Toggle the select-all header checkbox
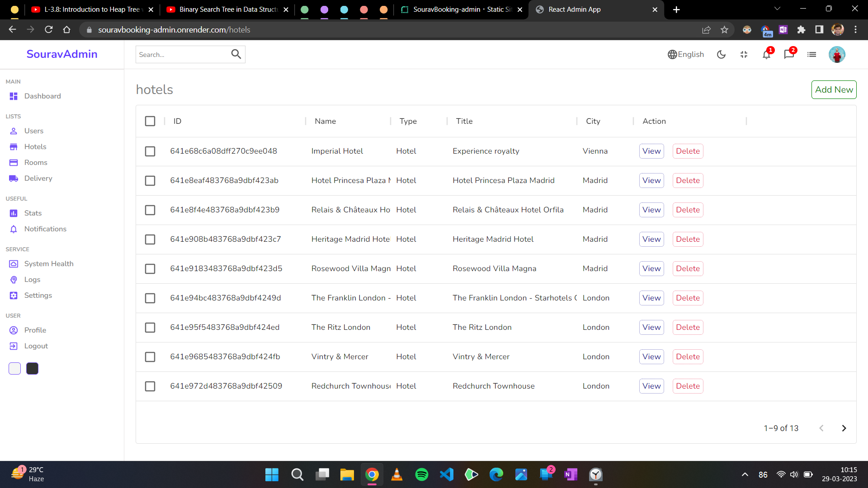Image resolution: width=868 pixels, height=488 pixels. click(150, 121)
